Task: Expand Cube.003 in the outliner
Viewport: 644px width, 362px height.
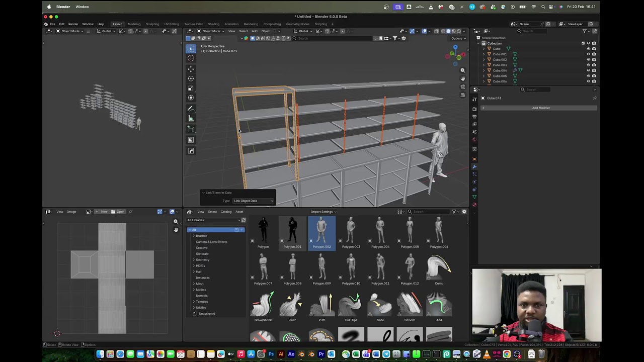Action: point(484,65)
